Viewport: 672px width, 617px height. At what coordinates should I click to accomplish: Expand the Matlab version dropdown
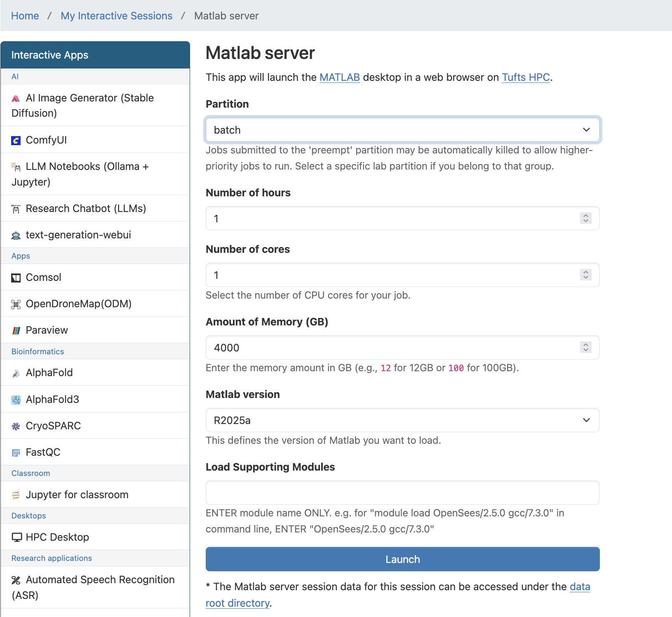pyautogui.click(x=402, y=420)
